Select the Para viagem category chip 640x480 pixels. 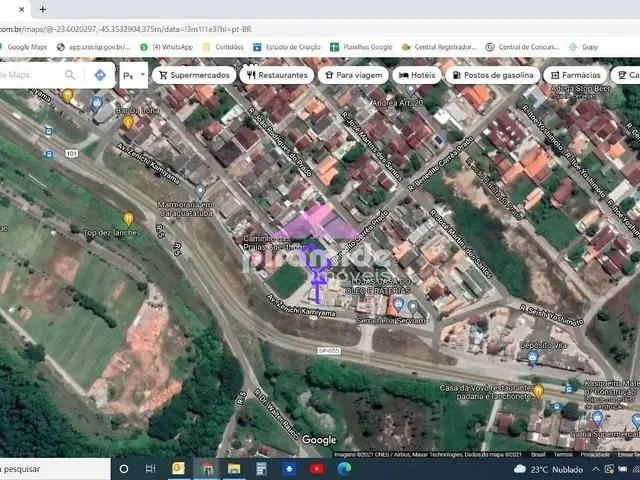tap(353, 75)
